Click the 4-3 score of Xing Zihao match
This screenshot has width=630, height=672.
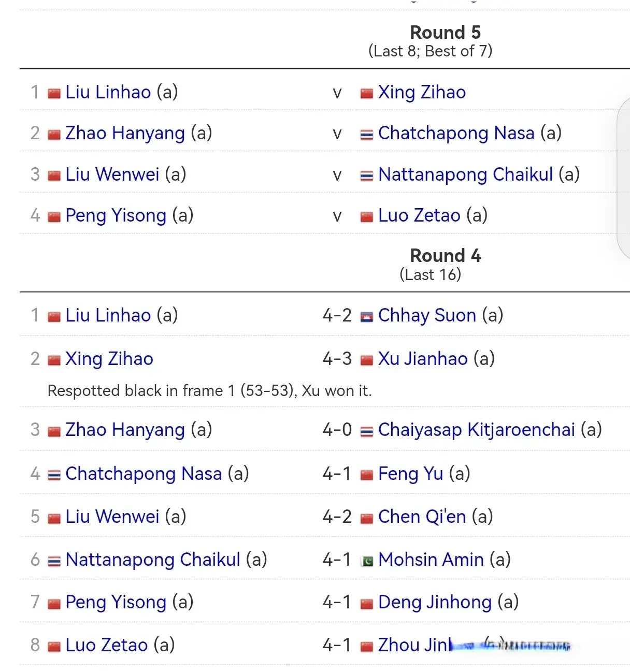(x=337, y=359)
